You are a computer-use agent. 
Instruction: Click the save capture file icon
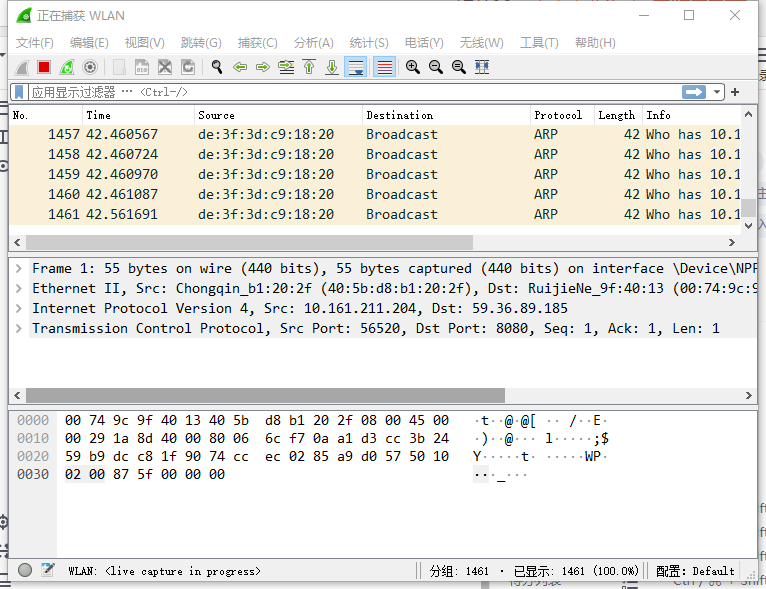coord(142,67)
